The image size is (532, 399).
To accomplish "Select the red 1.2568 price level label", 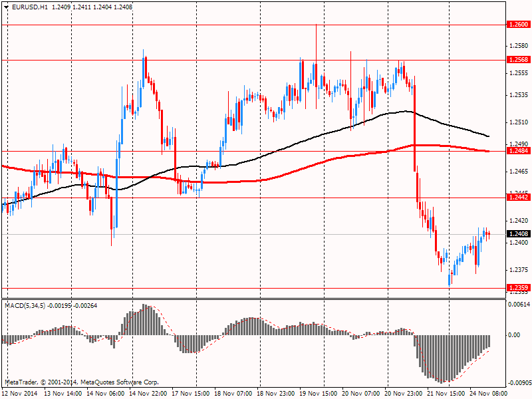I will pos(519,59).
